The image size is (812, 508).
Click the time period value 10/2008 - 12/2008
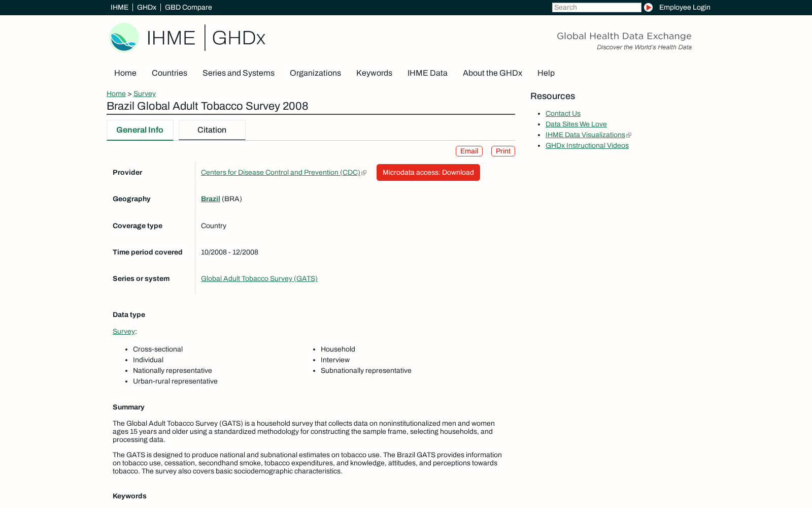[229, 252]
